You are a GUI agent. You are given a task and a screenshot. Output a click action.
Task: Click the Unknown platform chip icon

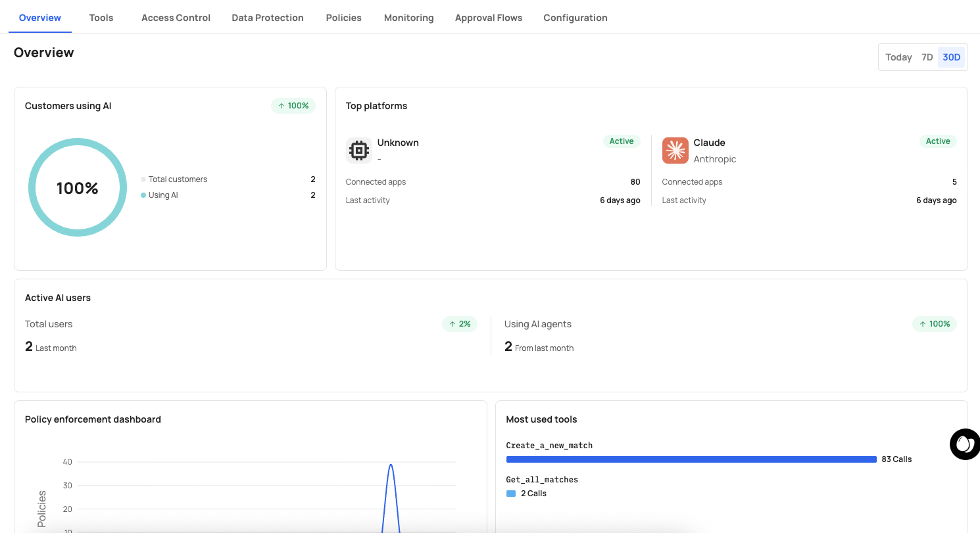[358, 151]
